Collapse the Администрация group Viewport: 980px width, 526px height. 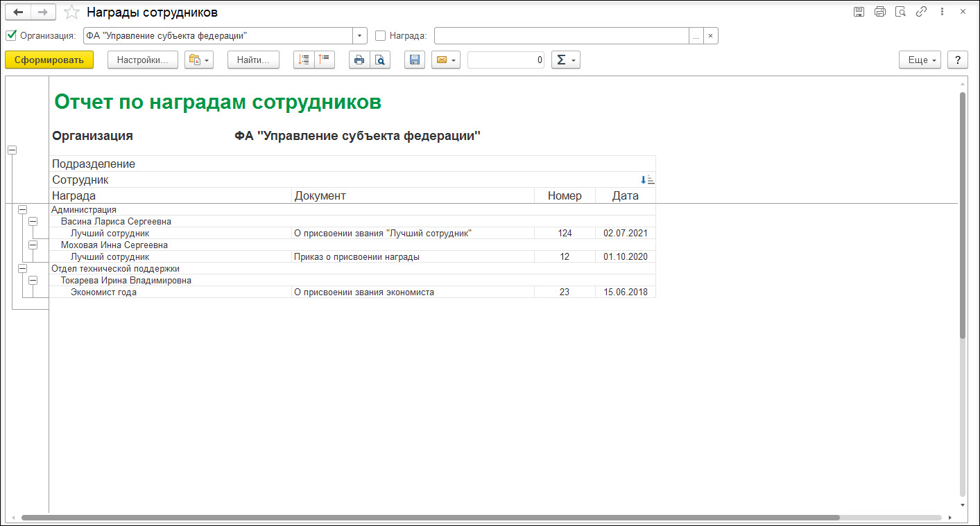click(22, 209)
